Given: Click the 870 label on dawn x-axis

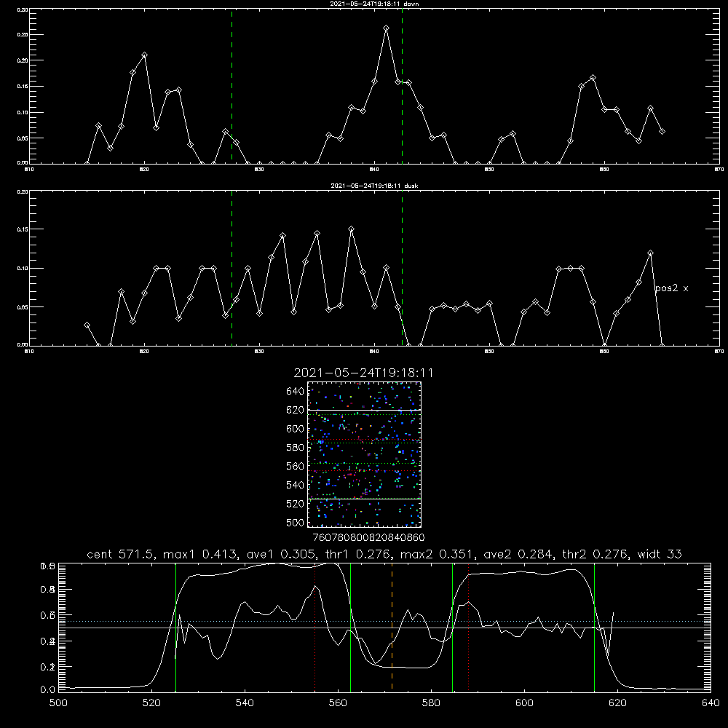Looking at the screenshot, I should [719, 170].
